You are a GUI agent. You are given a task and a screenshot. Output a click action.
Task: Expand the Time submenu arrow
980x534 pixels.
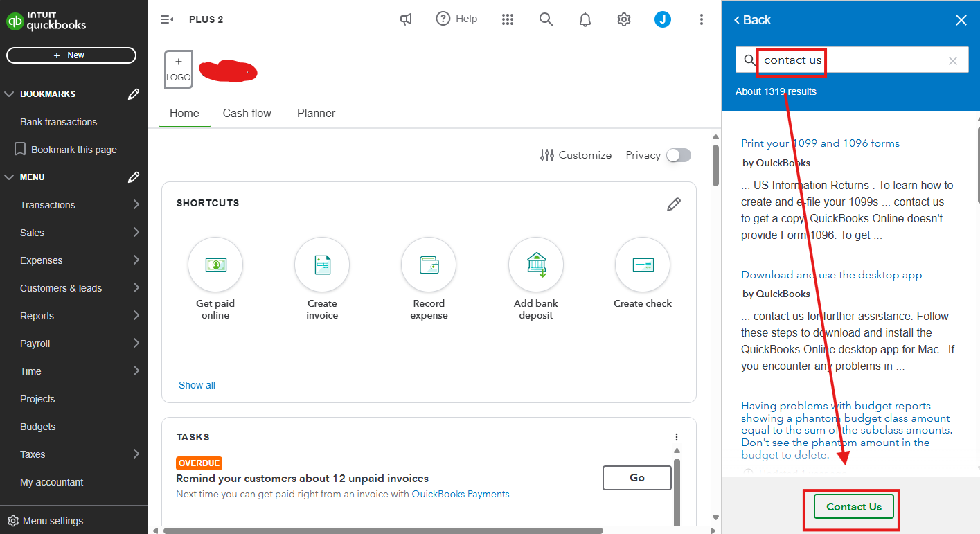pyautogui.click(x=136, y=371)
